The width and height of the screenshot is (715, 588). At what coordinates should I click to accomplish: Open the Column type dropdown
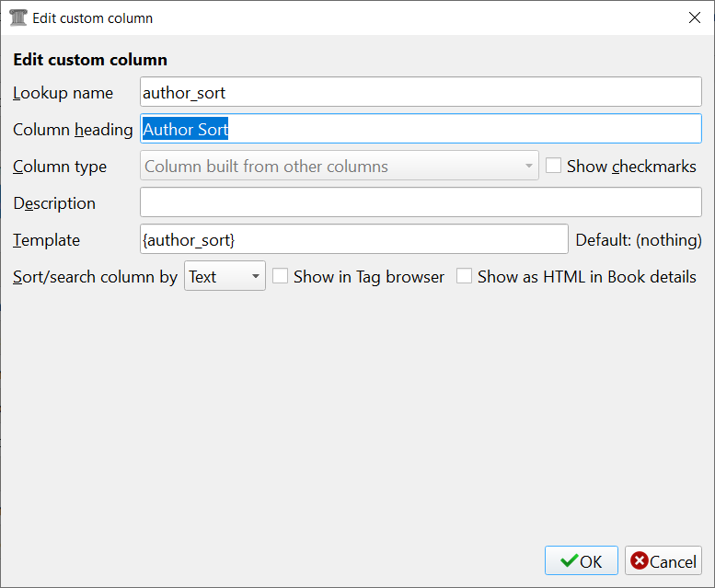[x=339, y=167]
